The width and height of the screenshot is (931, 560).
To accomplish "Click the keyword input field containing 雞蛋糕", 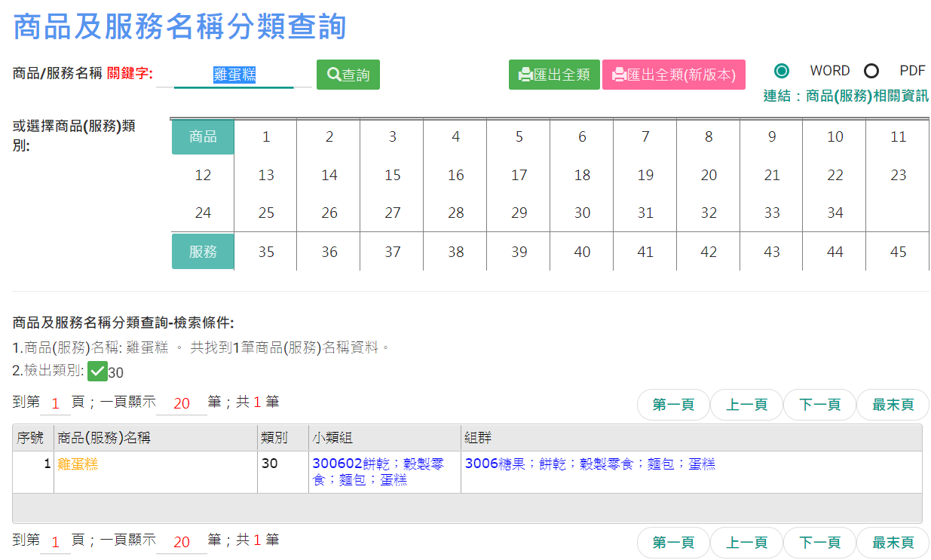I will click(x=234, y=75).
